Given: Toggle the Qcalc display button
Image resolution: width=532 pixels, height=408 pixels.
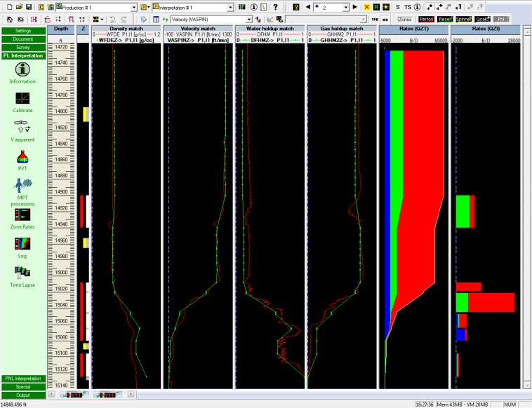Looking at the screenshot, I should tap(482, 20).
